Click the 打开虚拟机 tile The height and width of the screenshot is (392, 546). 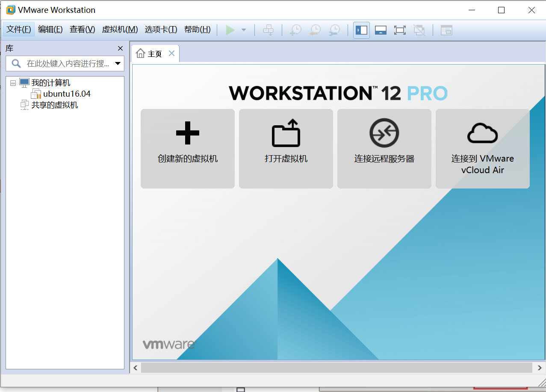coord(286,149)
